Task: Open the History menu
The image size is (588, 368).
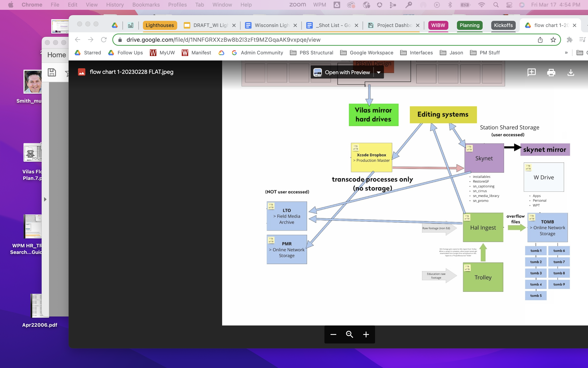Action: point(115,5)
